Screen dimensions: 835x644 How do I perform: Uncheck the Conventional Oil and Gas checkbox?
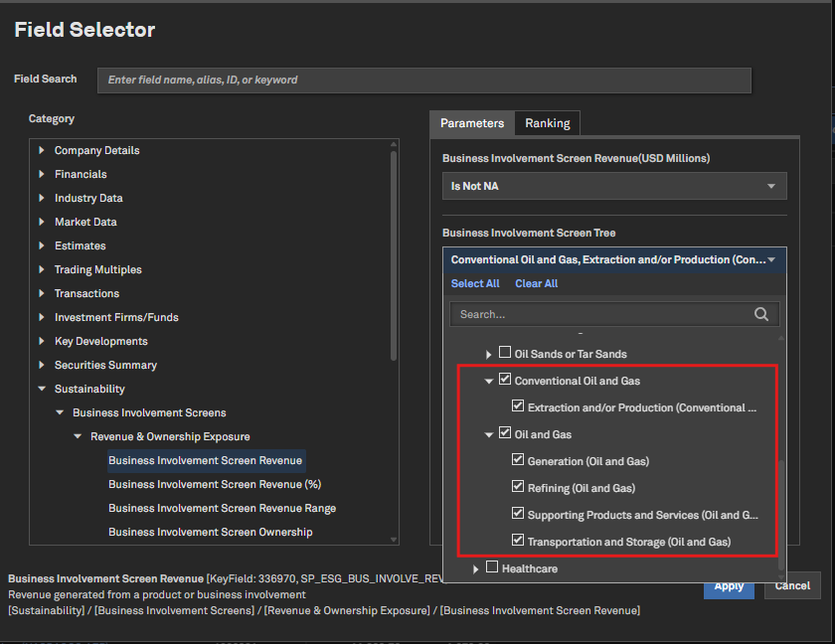pos(505,380)
